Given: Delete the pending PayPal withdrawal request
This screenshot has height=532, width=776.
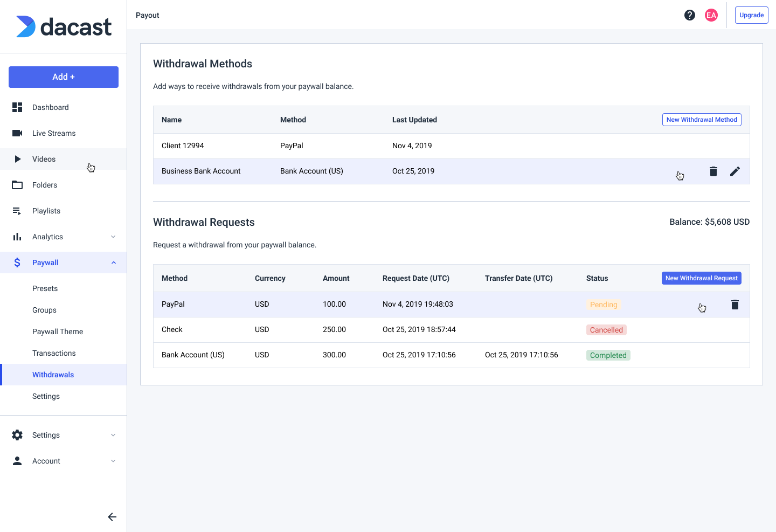Looking at the screenshot, I should coord(735,304).
